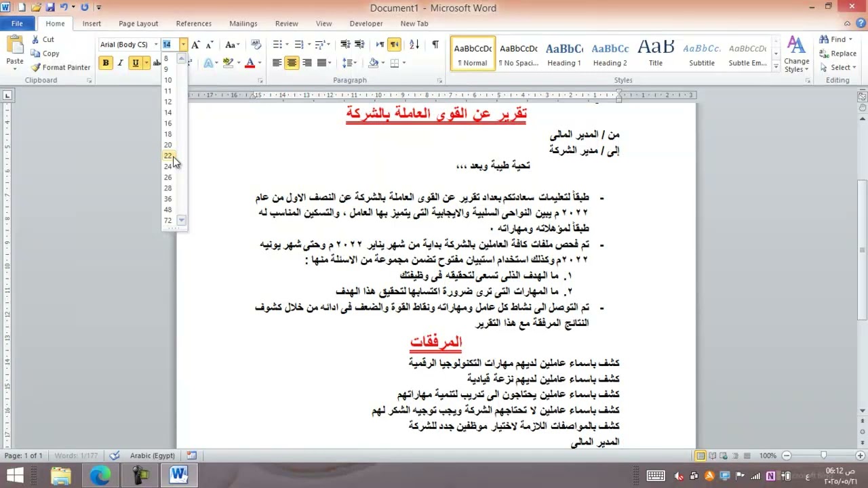The width and height of the screenshot is (868, 488).
Task: Click the spelling check icon in status bar
Action: coord(115,455)
